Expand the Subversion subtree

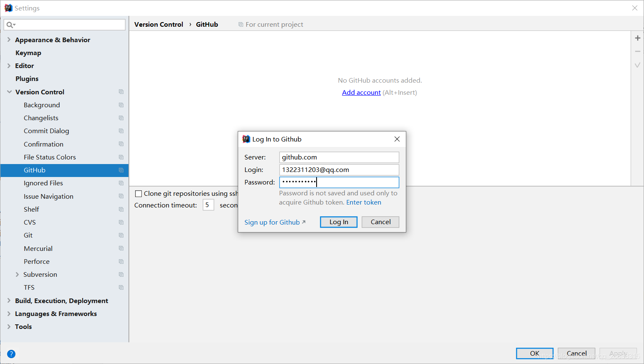pos(17,274)
